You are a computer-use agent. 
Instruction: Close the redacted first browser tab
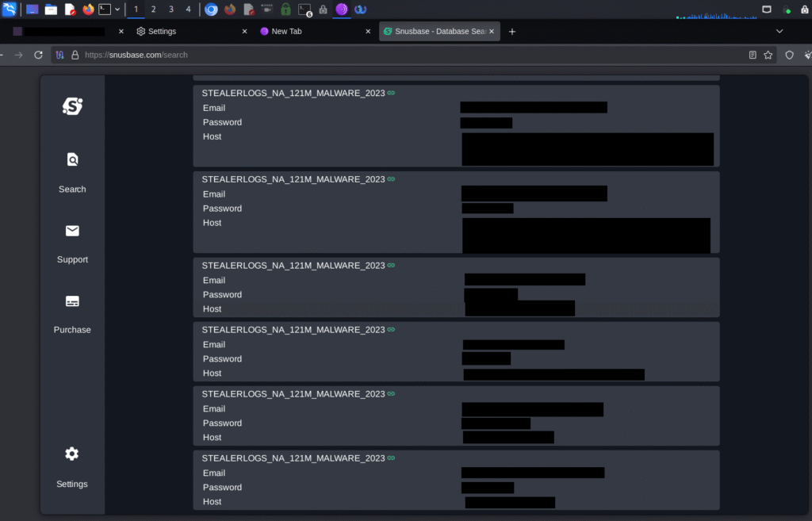(121, 31)
